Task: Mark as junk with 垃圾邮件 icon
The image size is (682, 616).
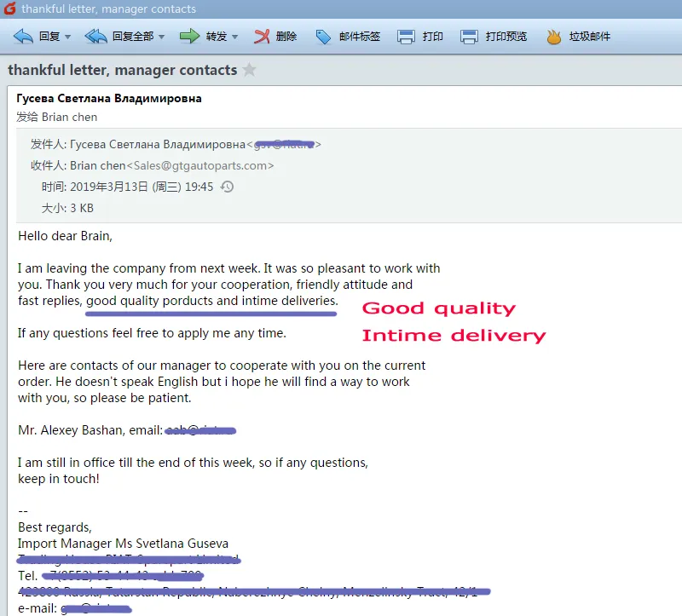Action: pyautogui.click(x=554, y=37)
